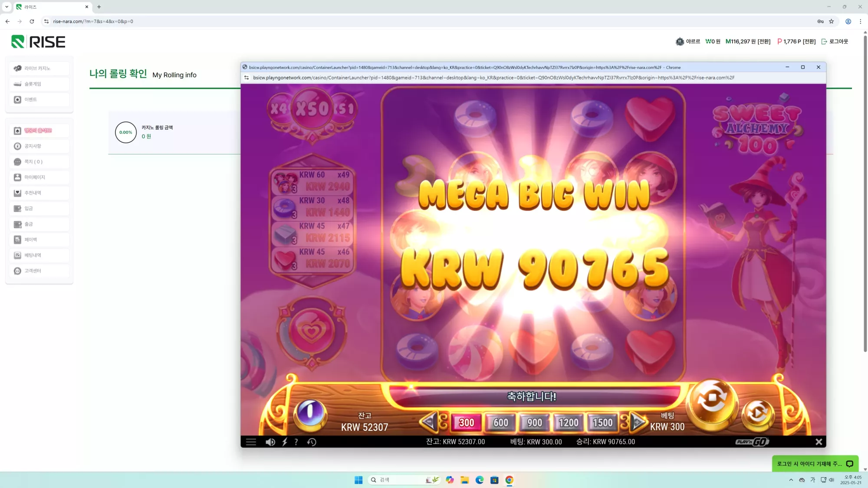View site info in popup address bar
This screenshot has width=868, height=488.
[x=247, y=78]
